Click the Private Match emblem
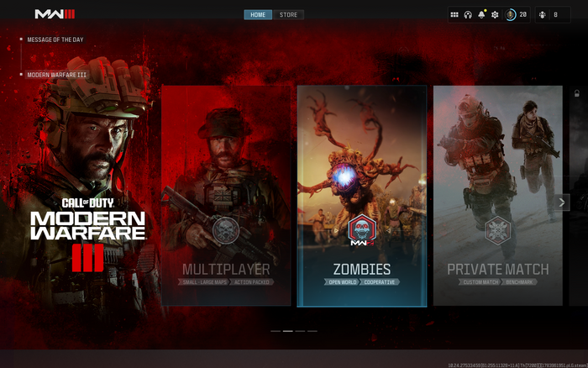This screenshot has width=588, height=368. [x=497, y=230]
